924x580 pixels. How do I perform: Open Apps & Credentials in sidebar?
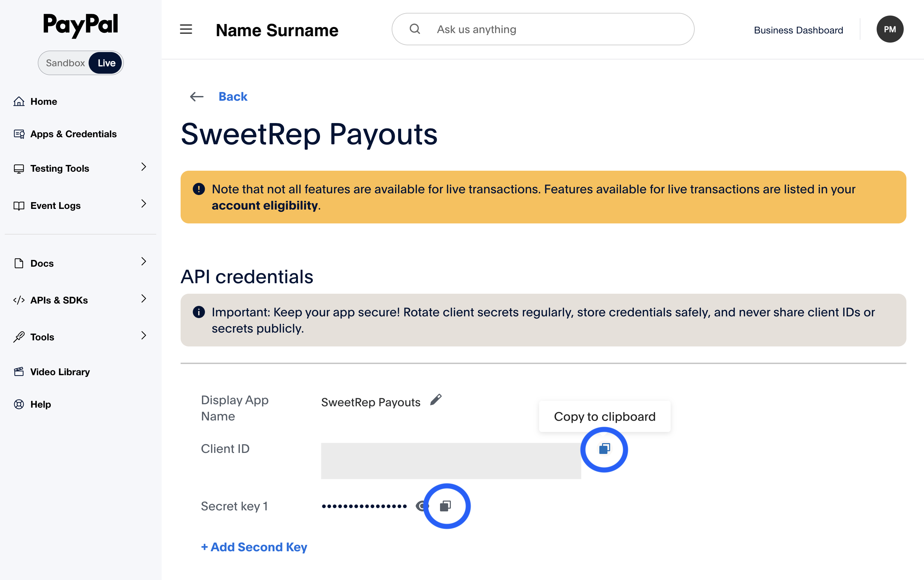coord(73,134)
